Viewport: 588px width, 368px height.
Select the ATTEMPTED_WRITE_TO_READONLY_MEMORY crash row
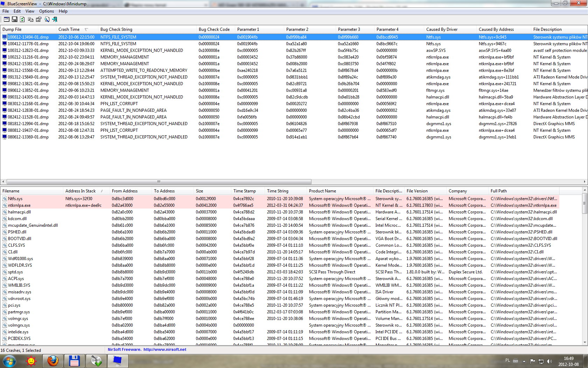(294, 70)
